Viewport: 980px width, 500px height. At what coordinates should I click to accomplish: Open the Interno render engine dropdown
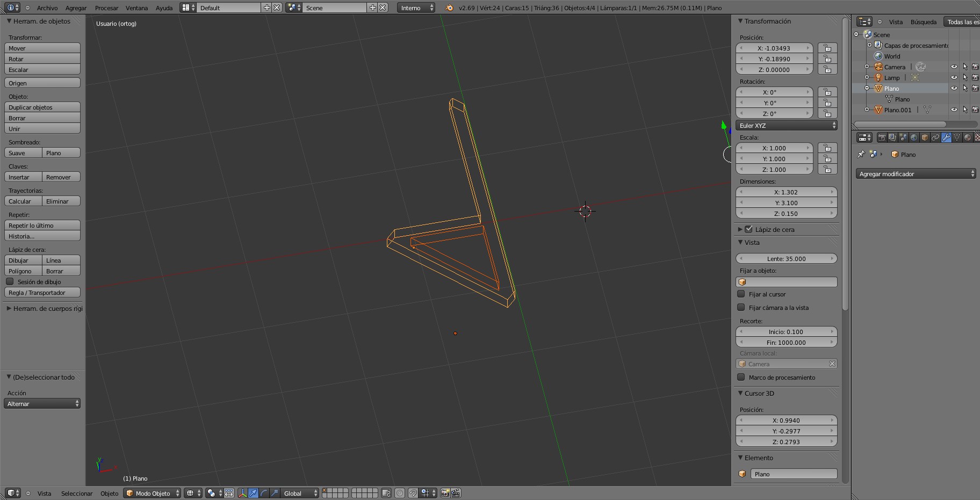tap(416, 8)
